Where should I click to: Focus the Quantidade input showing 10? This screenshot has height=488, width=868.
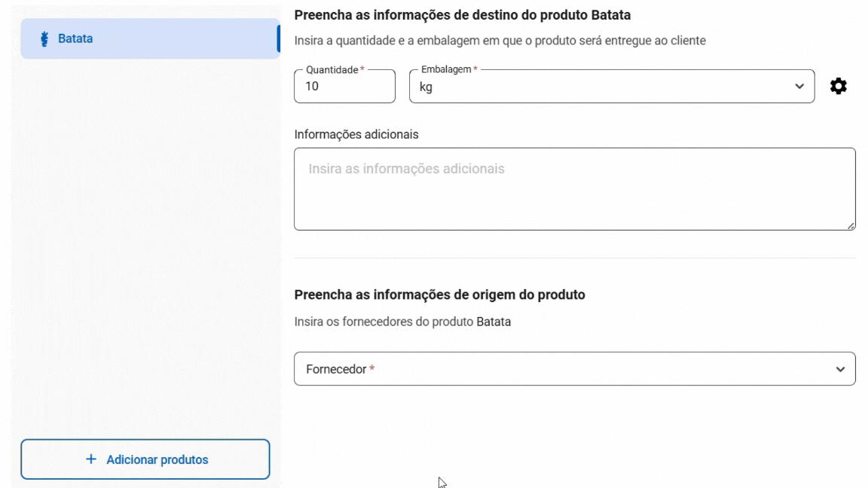[x=344, y=87]
